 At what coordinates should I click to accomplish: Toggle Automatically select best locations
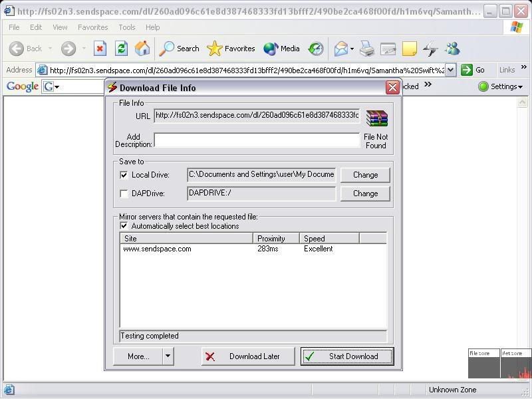tap(124, 226)
